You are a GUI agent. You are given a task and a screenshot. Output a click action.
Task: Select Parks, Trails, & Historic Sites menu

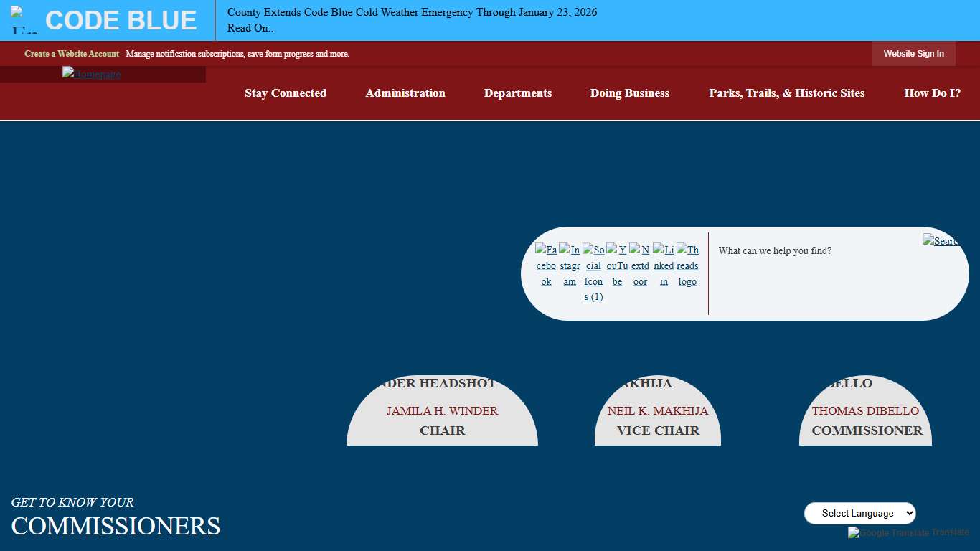pos(786,93)
